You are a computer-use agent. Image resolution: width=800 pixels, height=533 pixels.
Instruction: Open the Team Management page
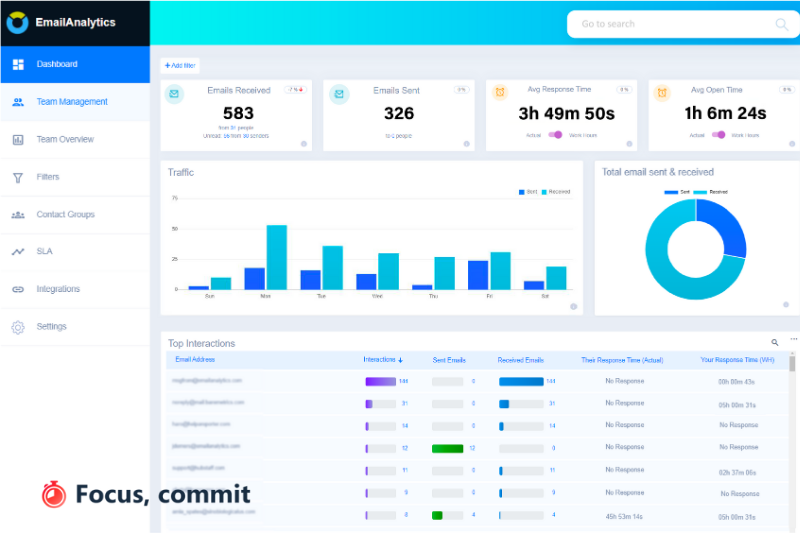click(75, 102)
